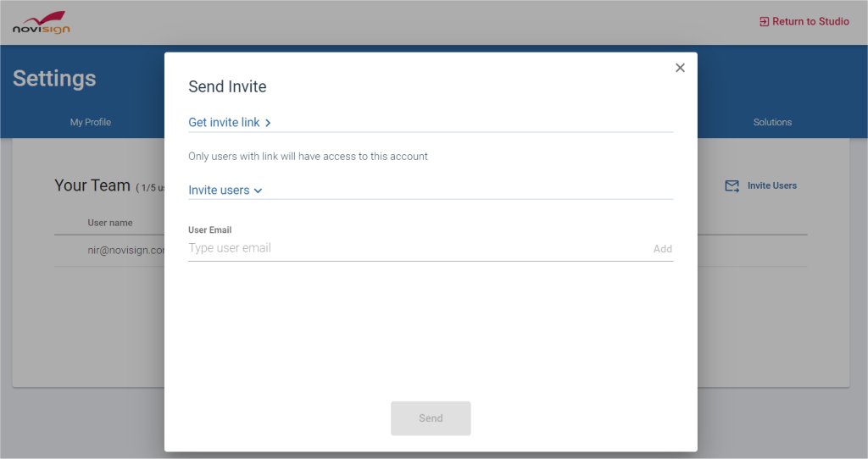Viewport: 868px width, 459px height.
Task: Click the greyed-out Send button
Action: [x=431, y=418]
